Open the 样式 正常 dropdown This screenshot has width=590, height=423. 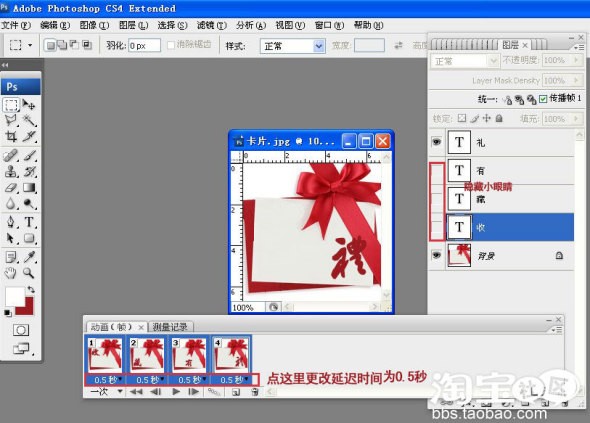click(x=292, y=46)
